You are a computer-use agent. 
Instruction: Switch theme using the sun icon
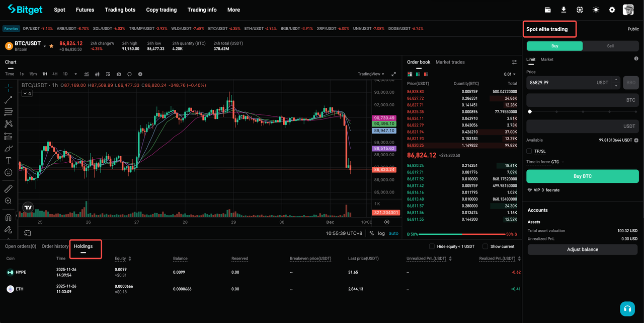coord(596,10)
